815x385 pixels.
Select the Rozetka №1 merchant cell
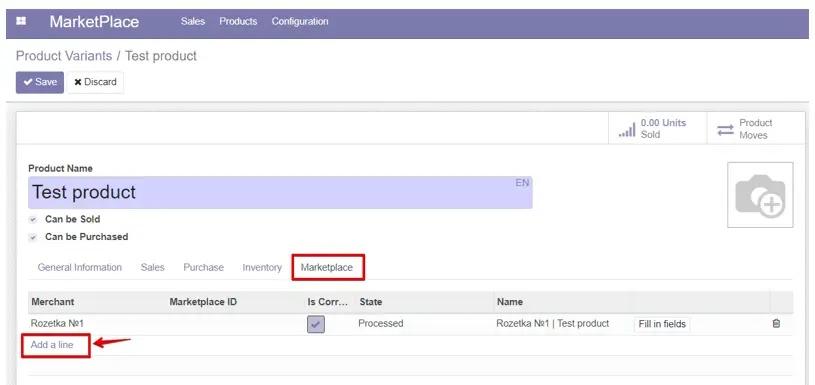(57, 324)
